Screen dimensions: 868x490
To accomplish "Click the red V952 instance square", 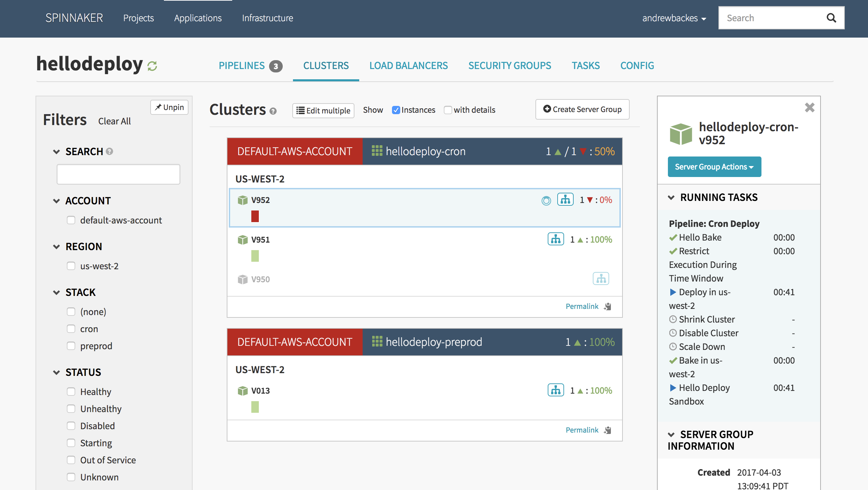I will click(x=255, y=216).
